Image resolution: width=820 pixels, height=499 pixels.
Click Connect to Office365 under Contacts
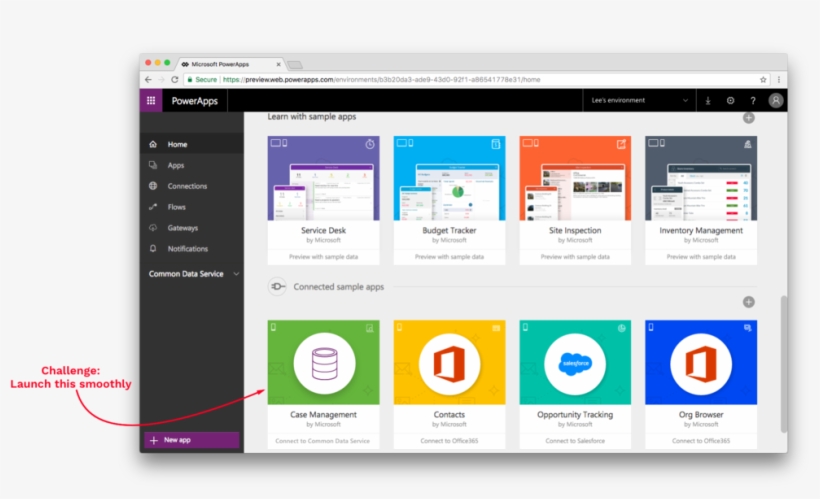pos(449,441)
